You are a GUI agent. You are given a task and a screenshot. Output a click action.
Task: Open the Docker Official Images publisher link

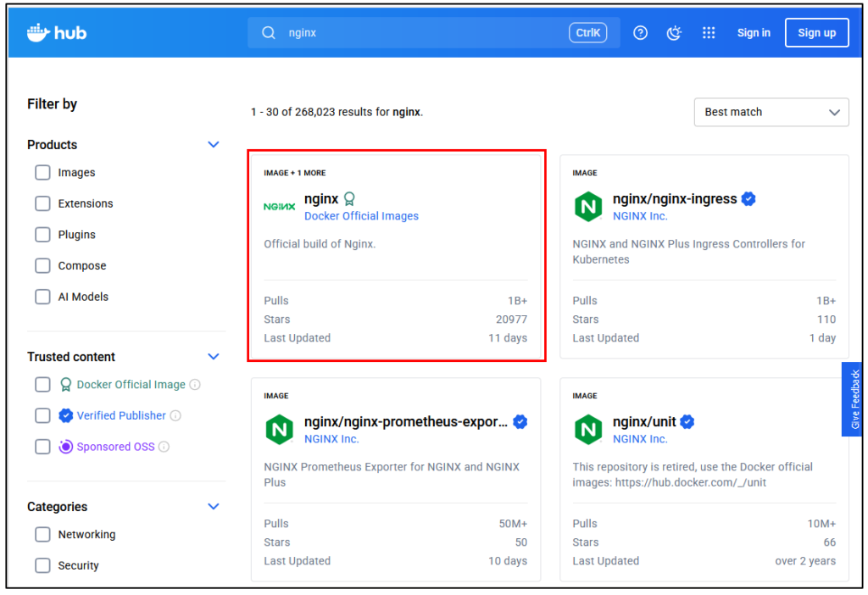coord(361,216)
